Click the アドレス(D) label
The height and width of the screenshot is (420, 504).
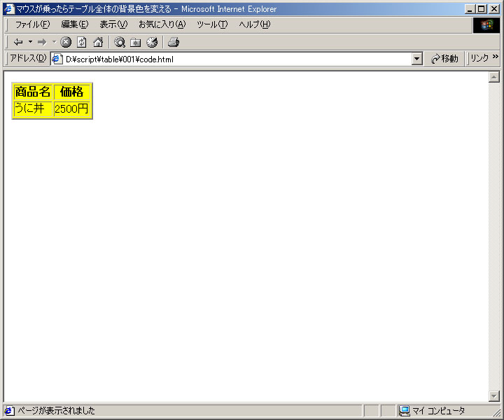tap(28, 58)
